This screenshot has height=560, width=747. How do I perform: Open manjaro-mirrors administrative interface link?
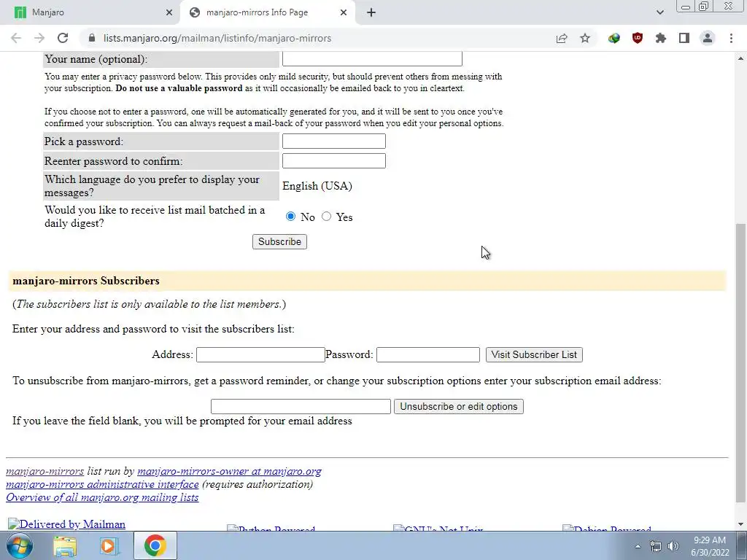102,484
